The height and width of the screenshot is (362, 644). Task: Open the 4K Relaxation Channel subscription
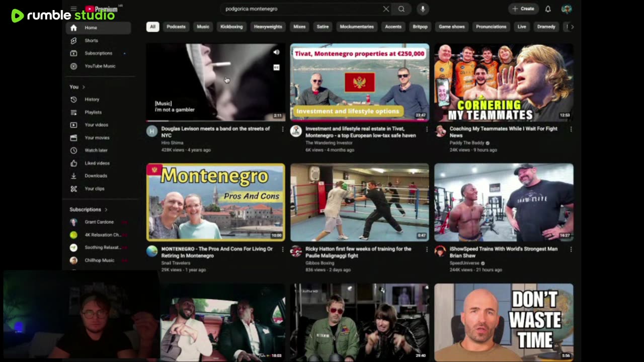pos(98,235)
